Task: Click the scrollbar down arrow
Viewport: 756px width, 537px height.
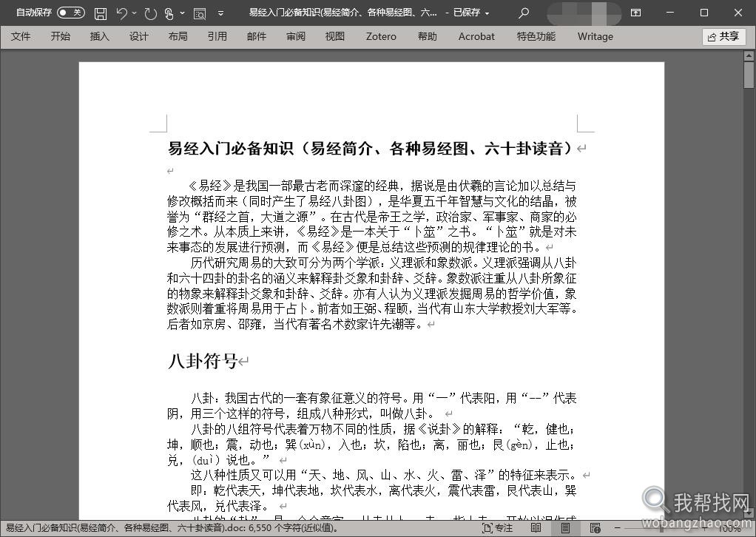Action: (749, 514)
